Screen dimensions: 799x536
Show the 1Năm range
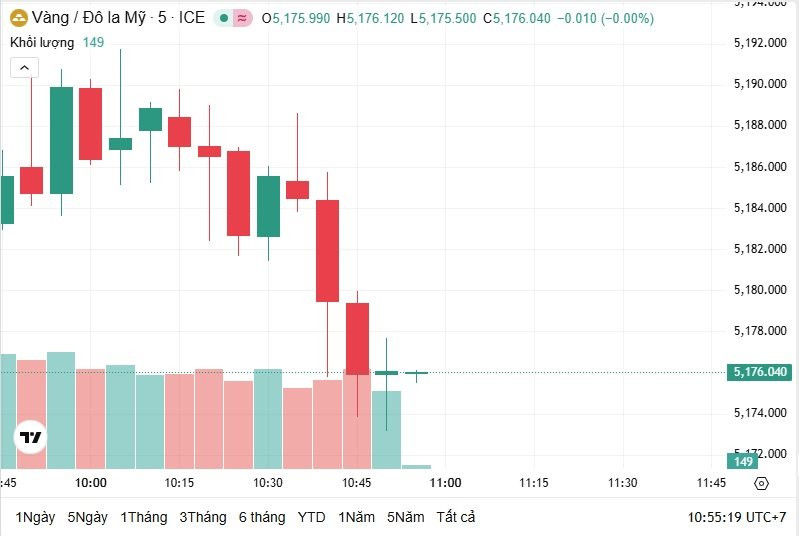pyautogui.click(x=356, y=517)
